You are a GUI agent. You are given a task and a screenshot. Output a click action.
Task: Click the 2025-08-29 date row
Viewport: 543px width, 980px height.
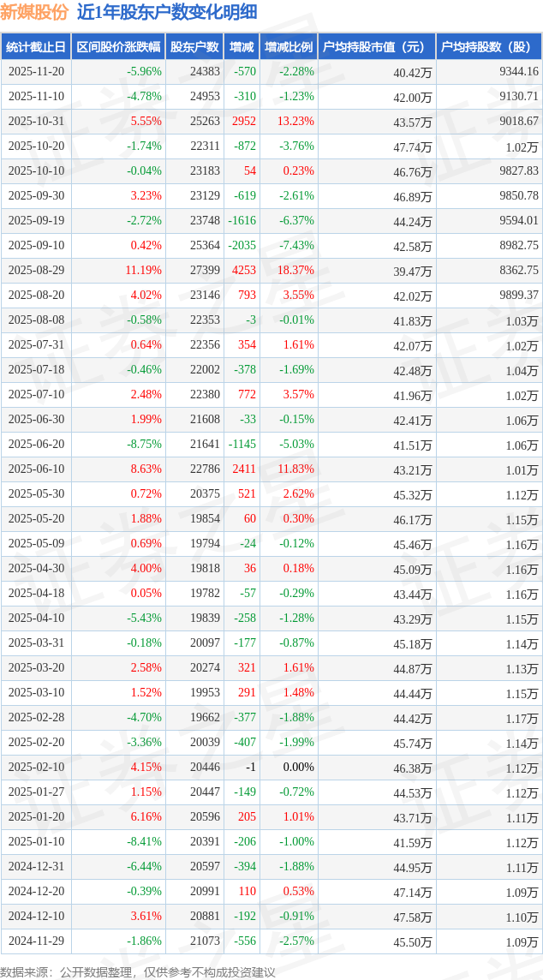point(36,271)
